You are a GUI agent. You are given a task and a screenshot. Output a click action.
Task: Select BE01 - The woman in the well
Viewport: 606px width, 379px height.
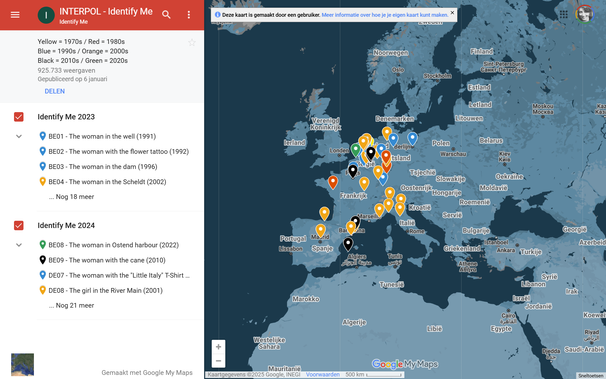[x=102, y=136]
